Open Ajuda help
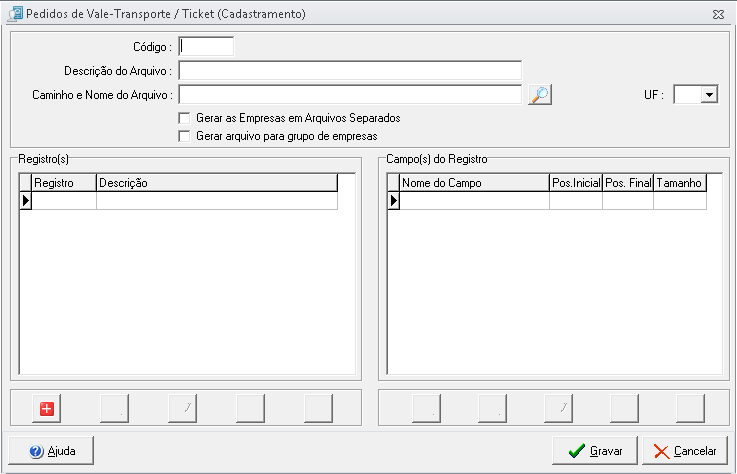The height and width of the screenshot is (474, 737). [x=51, y=450]
